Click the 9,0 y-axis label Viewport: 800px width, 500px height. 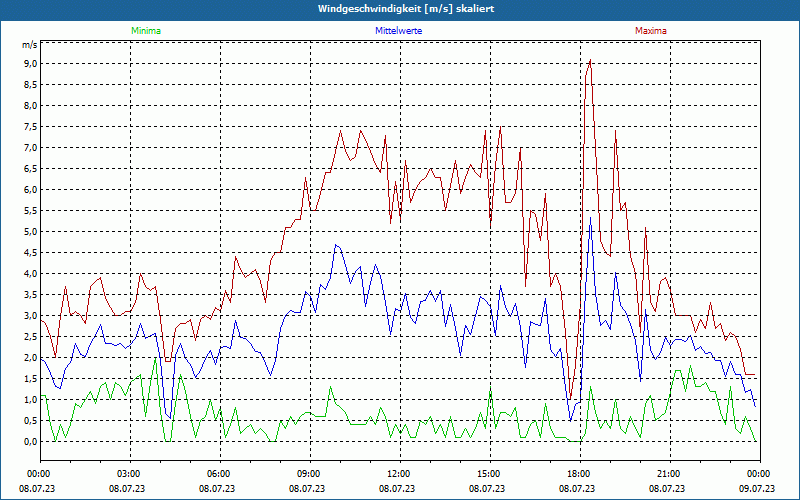tap(31, 64)
